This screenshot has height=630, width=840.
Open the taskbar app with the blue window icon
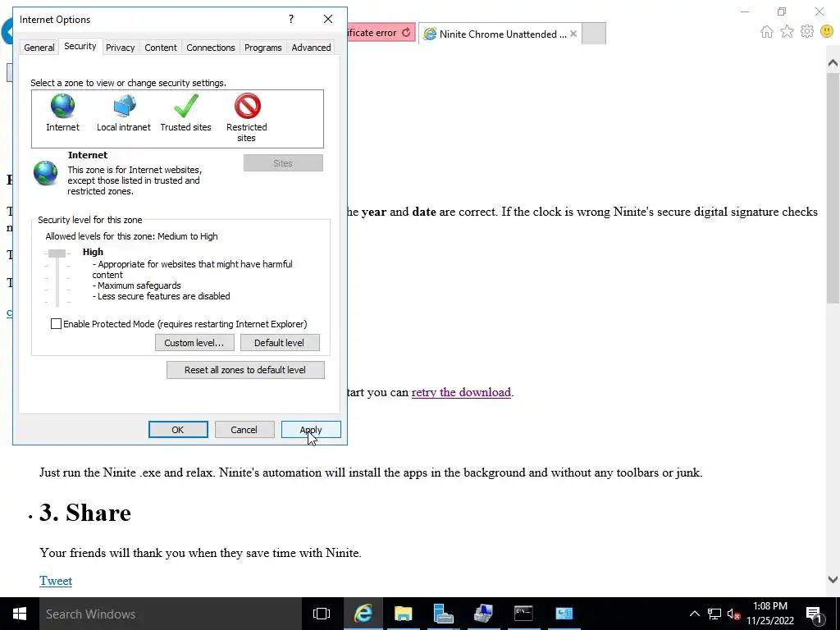coord(564,614)
